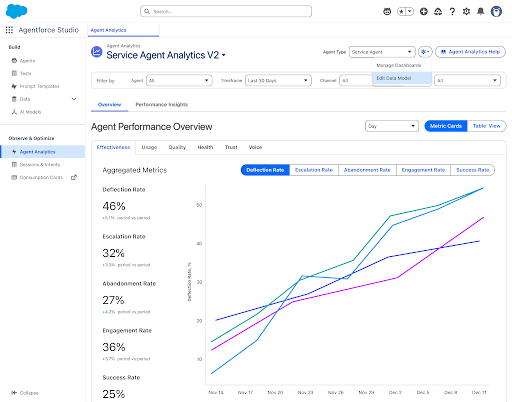Open the rightmost All filter dropdown
The width and height of the screenshot is (512, 402).
pyautogui.click(x=467, y=80)
